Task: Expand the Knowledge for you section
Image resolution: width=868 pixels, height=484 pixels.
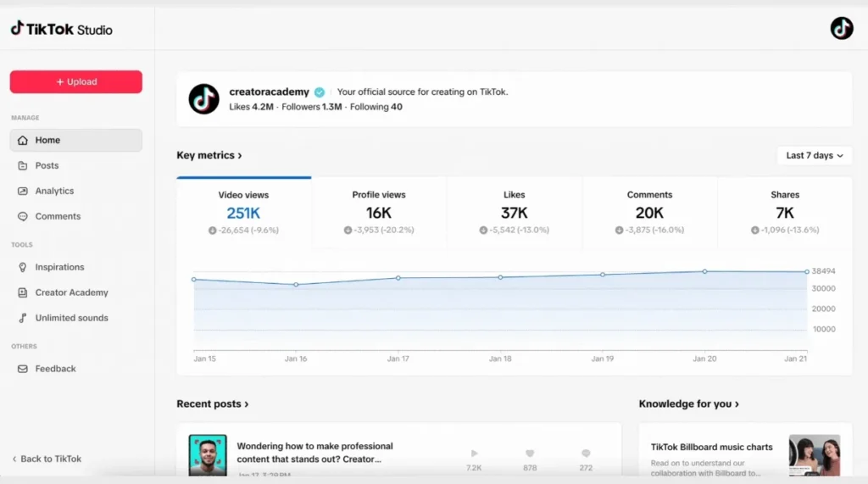Action: pyautogui.click(x=688, y=404)
